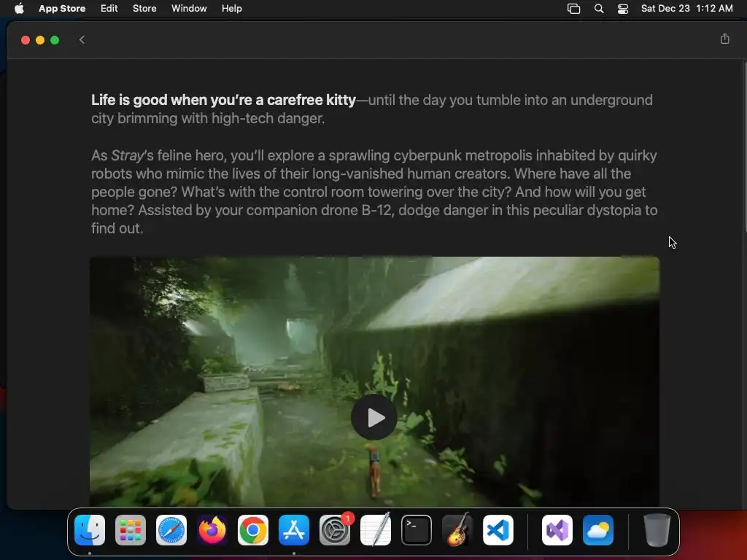Open the App Store menu
Viewport: 747px width, 560px height.
[62, 9]
